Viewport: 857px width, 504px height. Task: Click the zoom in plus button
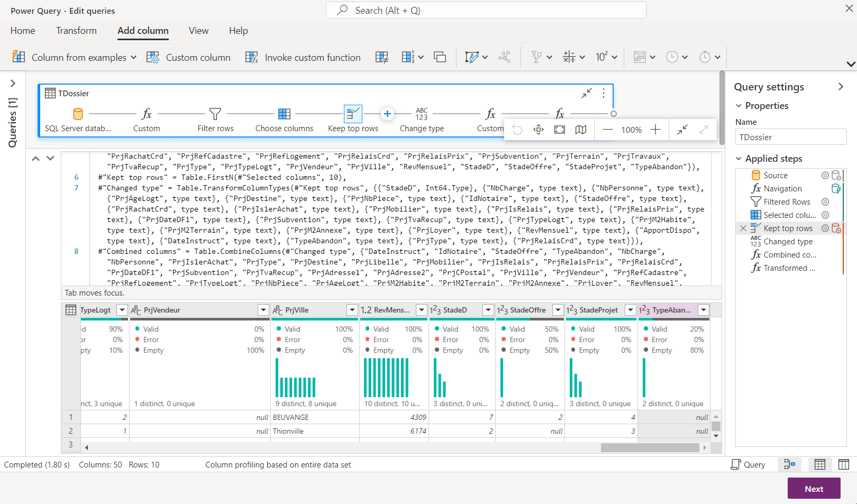[x=655, y=130]
